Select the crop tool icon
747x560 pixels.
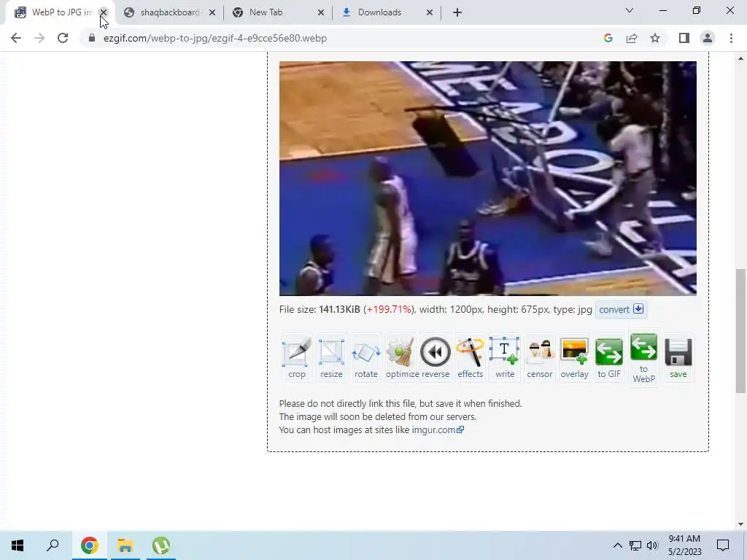[297, 358]
